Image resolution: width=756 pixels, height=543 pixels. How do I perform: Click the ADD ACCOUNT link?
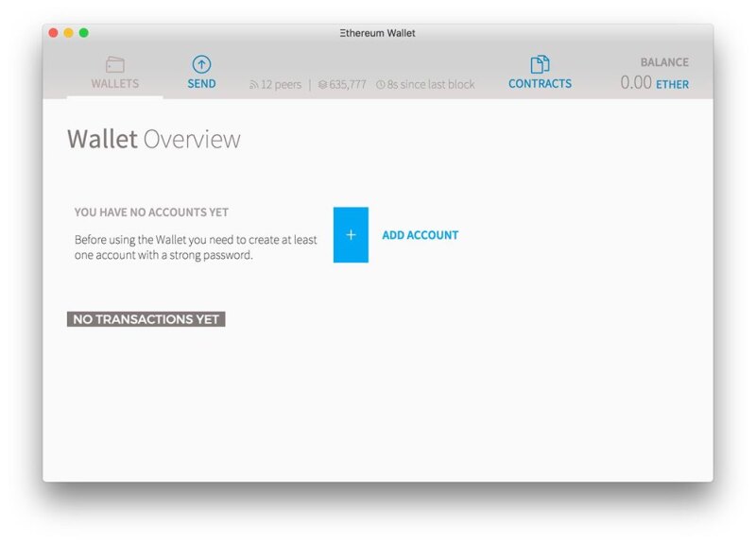pyautogui.click(x=420, y=235)
